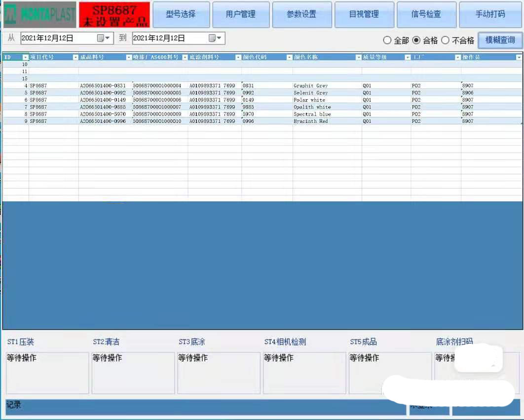The width and height of the screenshot is (524, 420).
Task: Click cell 5086S70000I000005
Action: click(160, 93)
